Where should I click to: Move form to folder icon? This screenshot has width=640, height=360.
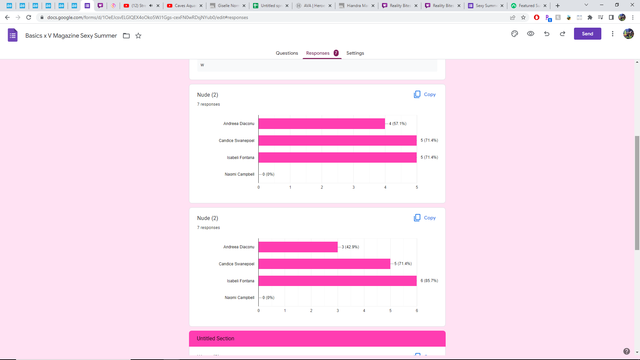[127, 36]
